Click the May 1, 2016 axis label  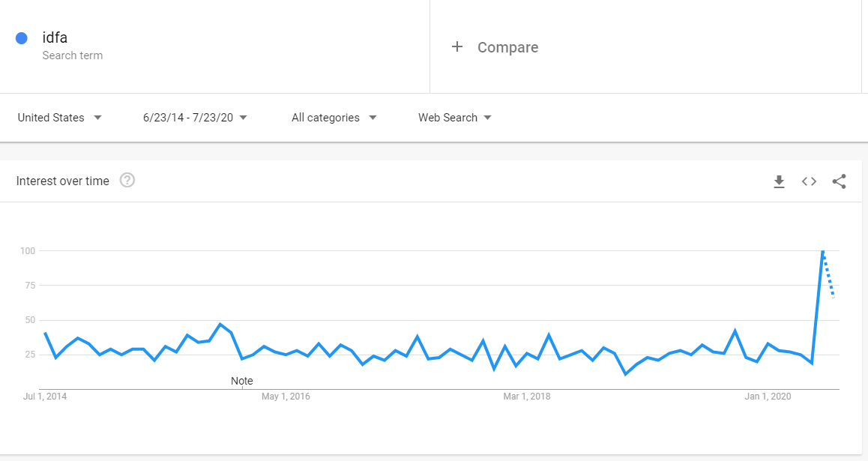pos(286,397)
